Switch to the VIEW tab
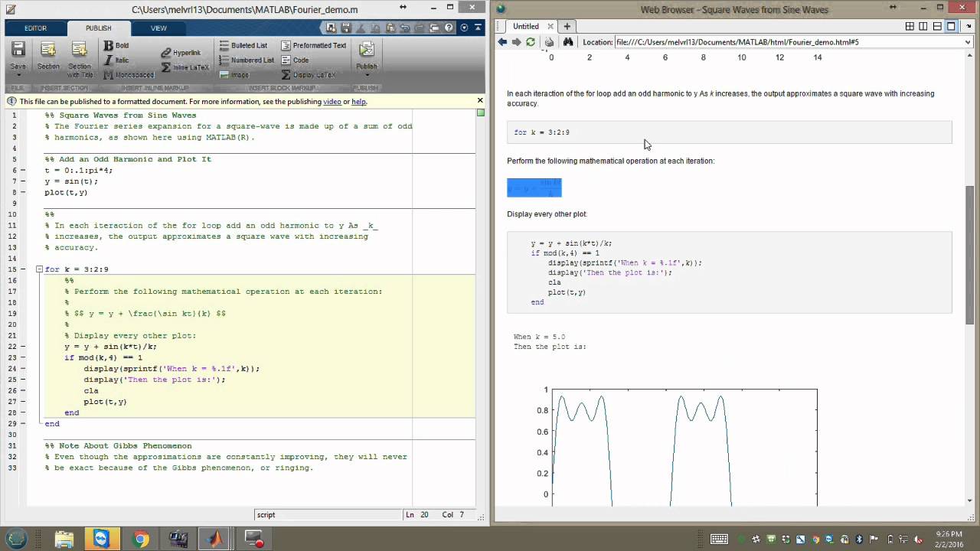980x551 pixels. [x=158, y=28]
